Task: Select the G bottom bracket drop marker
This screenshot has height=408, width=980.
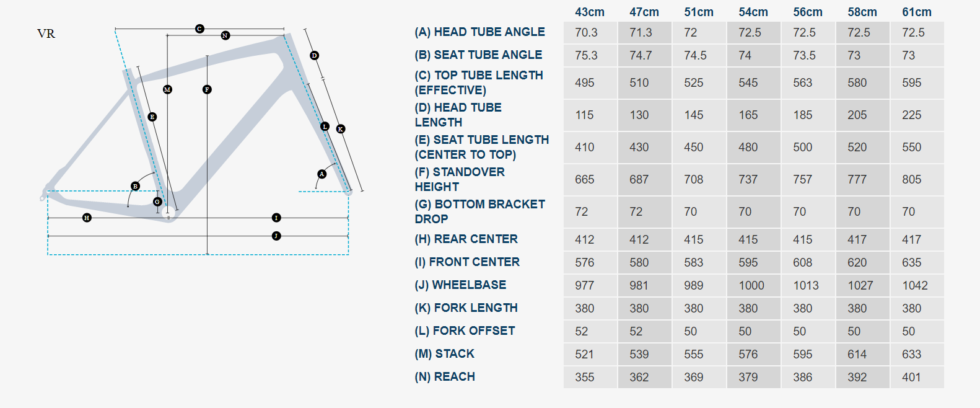Action: (x=157, y=202)
